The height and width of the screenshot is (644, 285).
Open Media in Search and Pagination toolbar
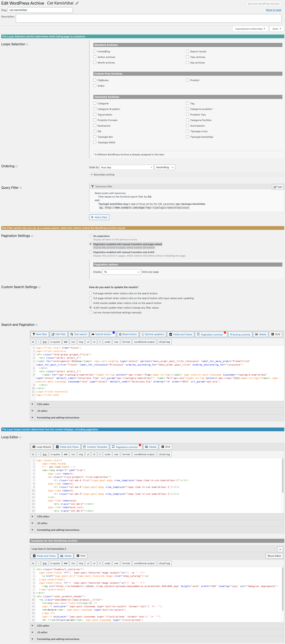[x=261, y=334]
